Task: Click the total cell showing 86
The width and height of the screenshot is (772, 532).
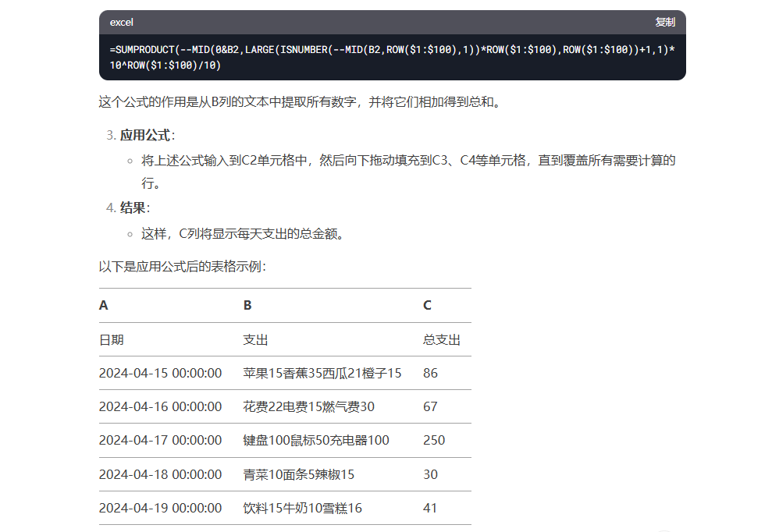Action: (x=430, y=373)
